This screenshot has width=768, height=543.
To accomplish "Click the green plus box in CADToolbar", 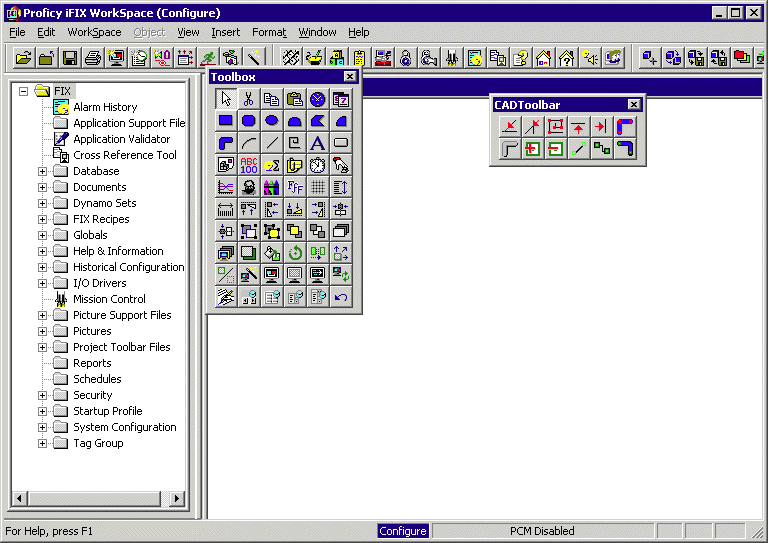I will (x=532, y=148).
